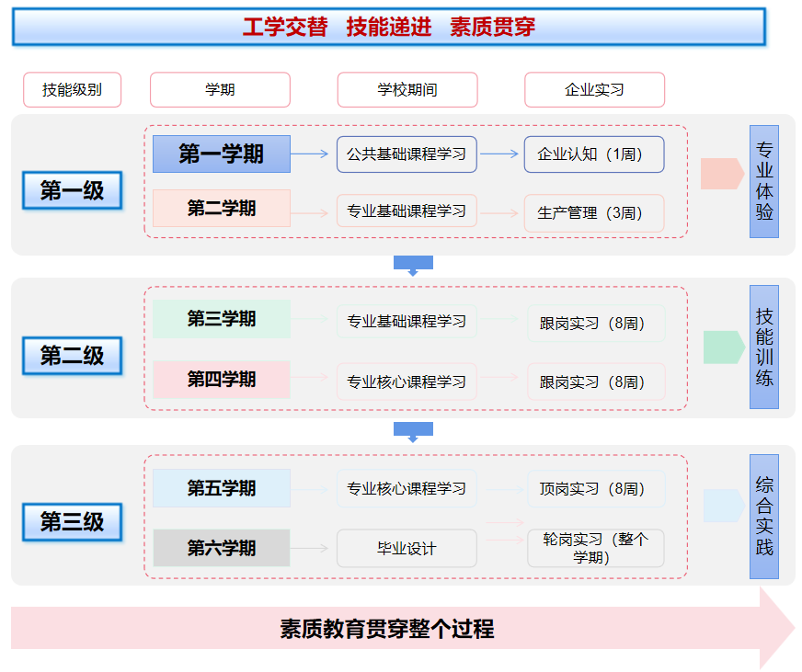
Task: Select the 第一级 level box
Action: tap(72, 191)
